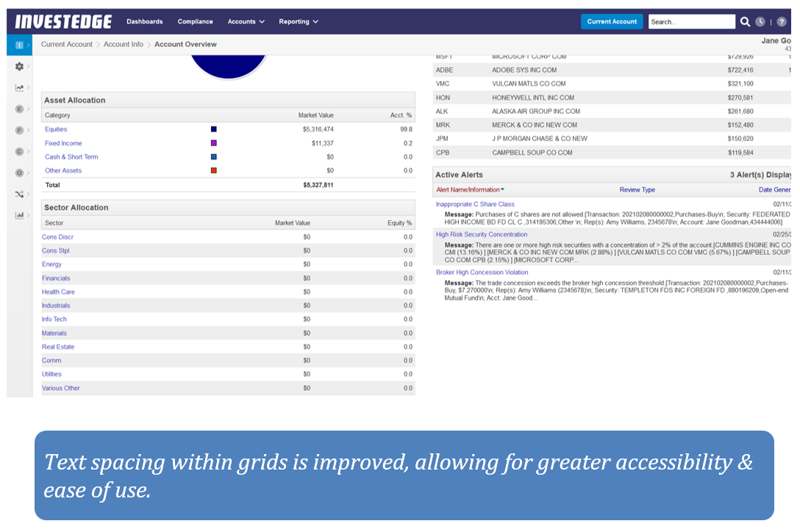
Task: Open the Fixed Income category link
Action: [63, 143]
